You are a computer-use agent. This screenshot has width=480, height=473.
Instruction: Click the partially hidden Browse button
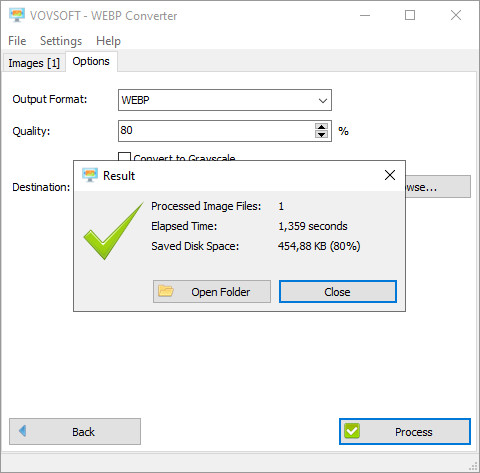(x=438, y=187)
